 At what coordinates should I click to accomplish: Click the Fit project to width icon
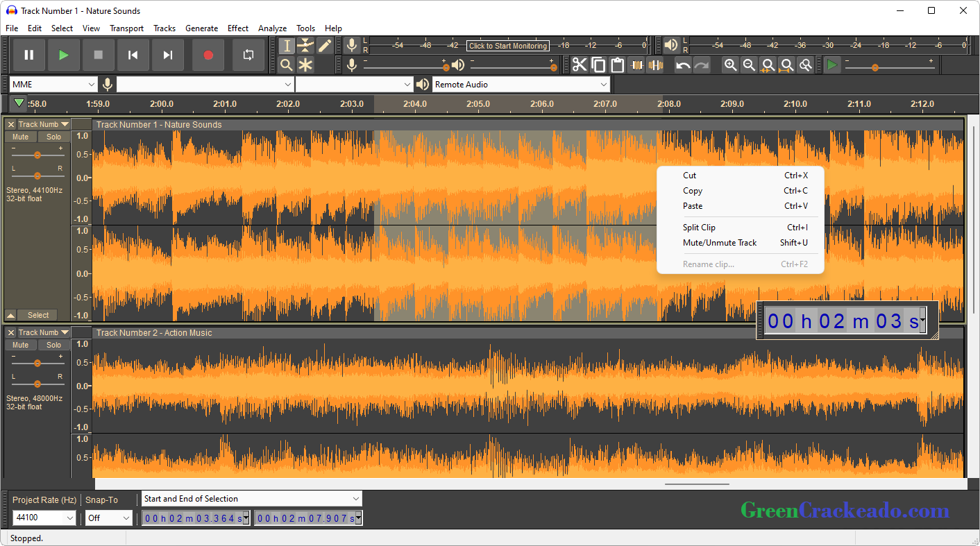(x=787, y=65)
